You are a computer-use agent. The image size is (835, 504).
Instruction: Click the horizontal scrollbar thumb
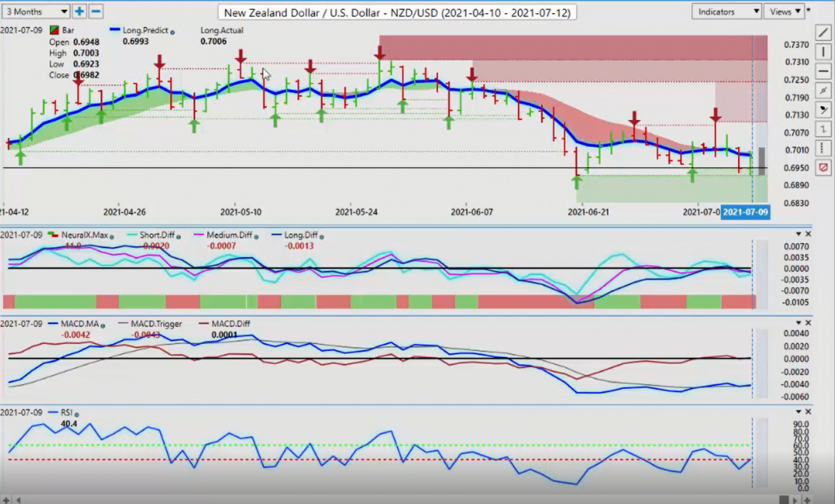pos(784,500)
